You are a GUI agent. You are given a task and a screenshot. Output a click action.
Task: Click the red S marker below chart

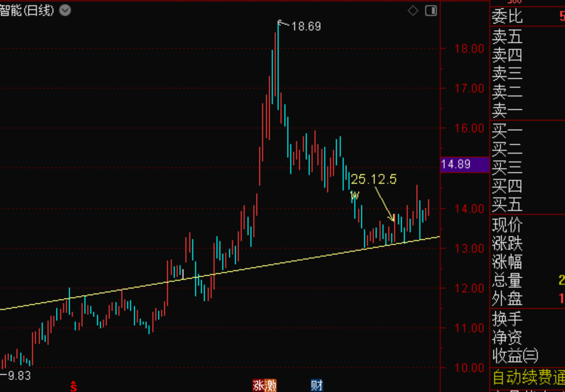73,386
